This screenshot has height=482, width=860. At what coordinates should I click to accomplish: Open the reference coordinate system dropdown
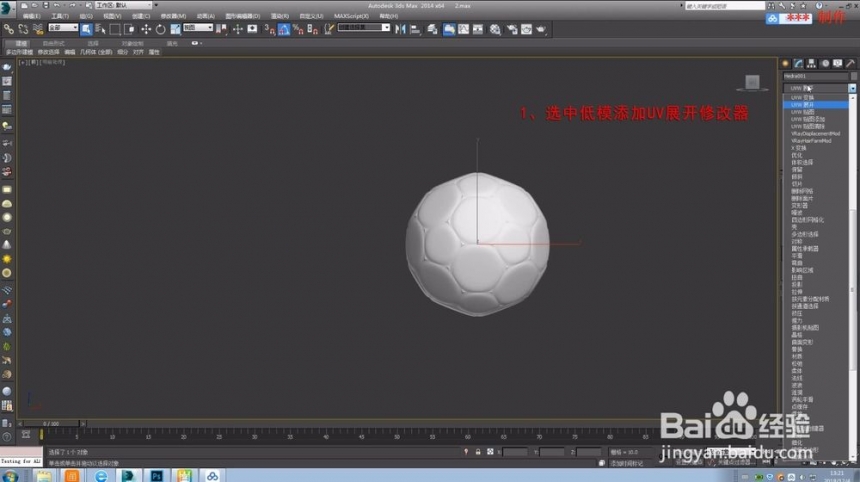pyautogui.click(x=198, y=27)
